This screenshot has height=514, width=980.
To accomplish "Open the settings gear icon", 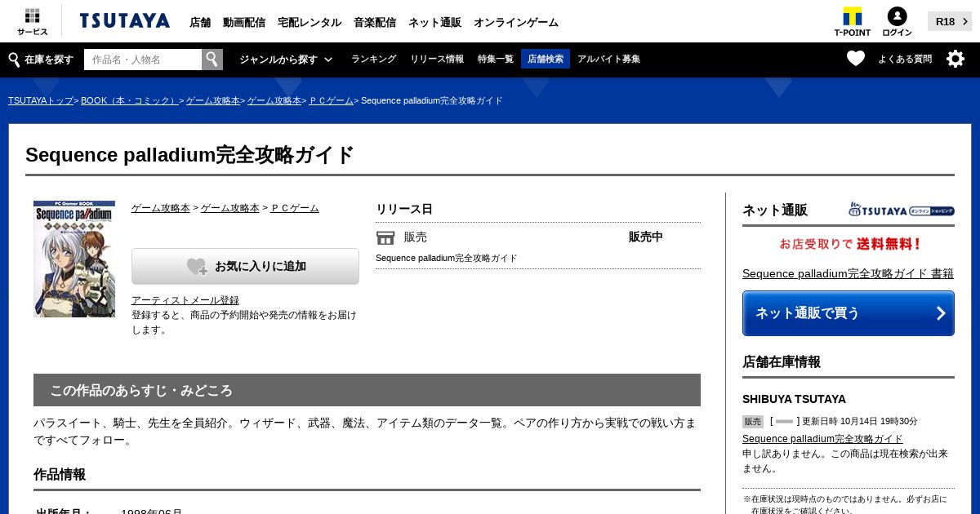I will click(x=955, y=59).
